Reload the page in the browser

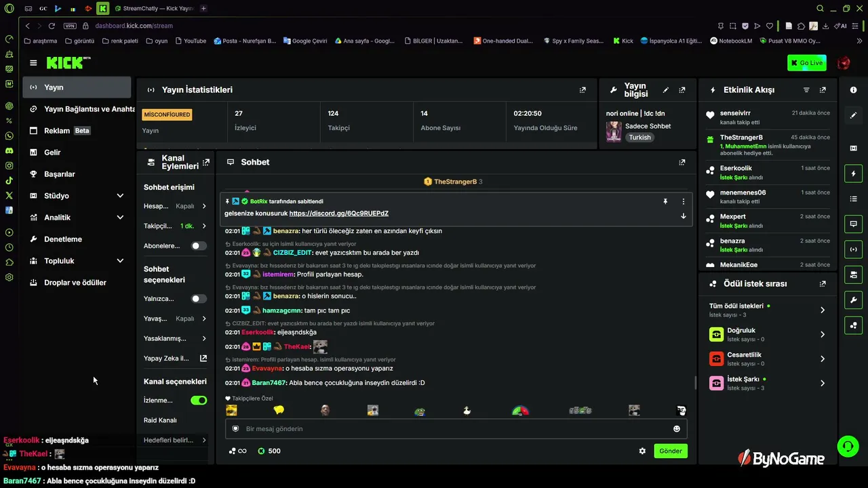(x=52, y=26)
